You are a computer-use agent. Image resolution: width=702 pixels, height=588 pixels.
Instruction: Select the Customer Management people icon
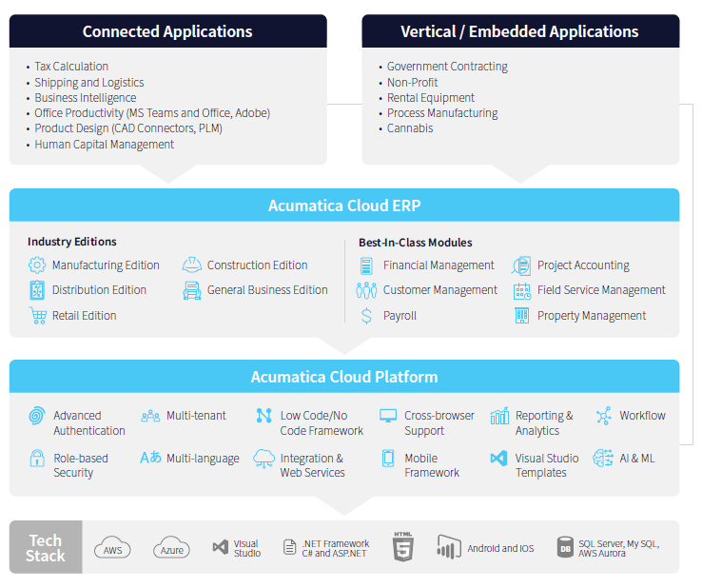(x=366, y=290)
